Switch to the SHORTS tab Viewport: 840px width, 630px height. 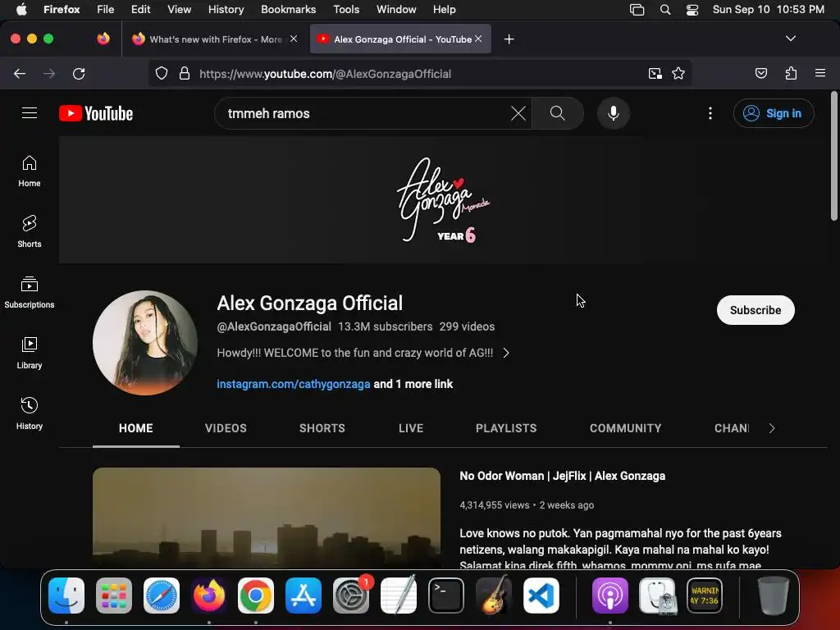click(x=322, y=428)
